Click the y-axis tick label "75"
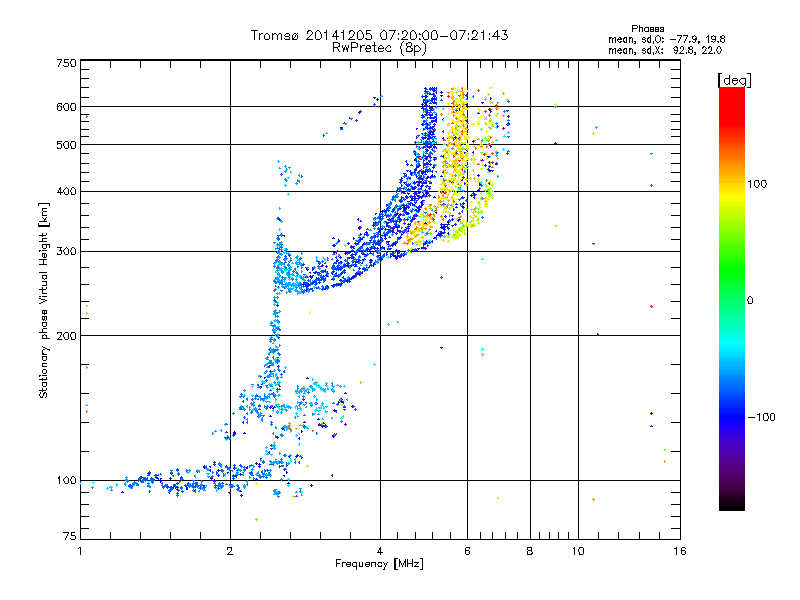Image resolution: width=800 pixels, height=600 pixels. [x=70, y=536]
